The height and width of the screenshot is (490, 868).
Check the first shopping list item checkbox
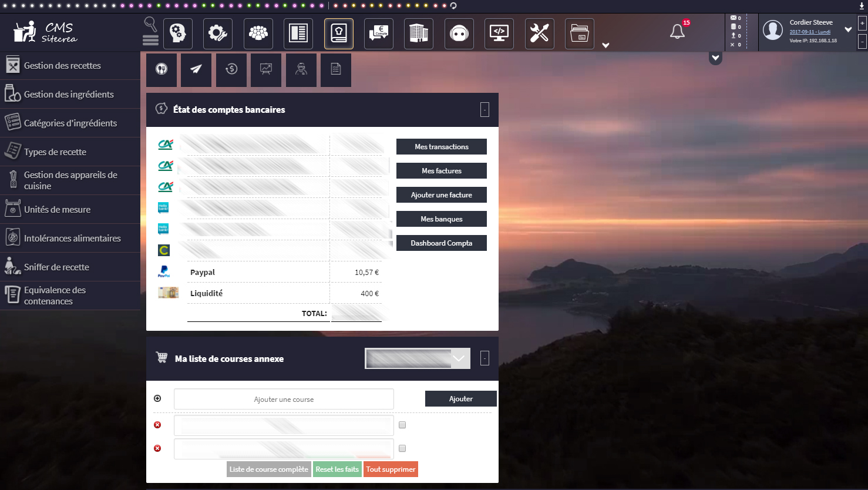[x=402, y=425]
